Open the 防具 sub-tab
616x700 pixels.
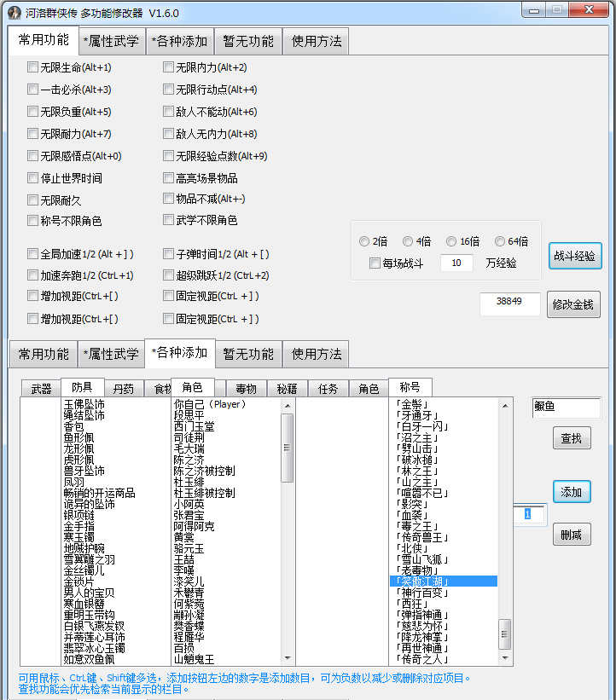pyautogui.click(x=82, y=387)
